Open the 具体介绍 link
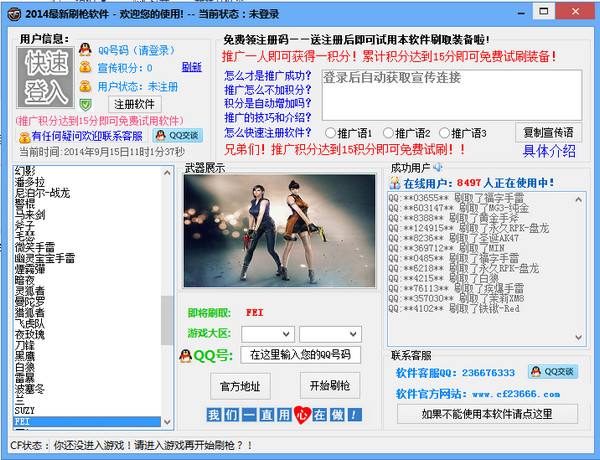600x460 pixels. pyautogui.click(x=549, y=151)
